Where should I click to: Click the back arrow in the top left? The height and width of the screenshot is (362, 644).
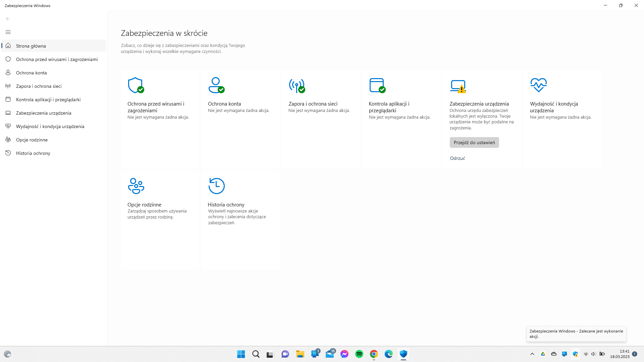tap(8, 19)
